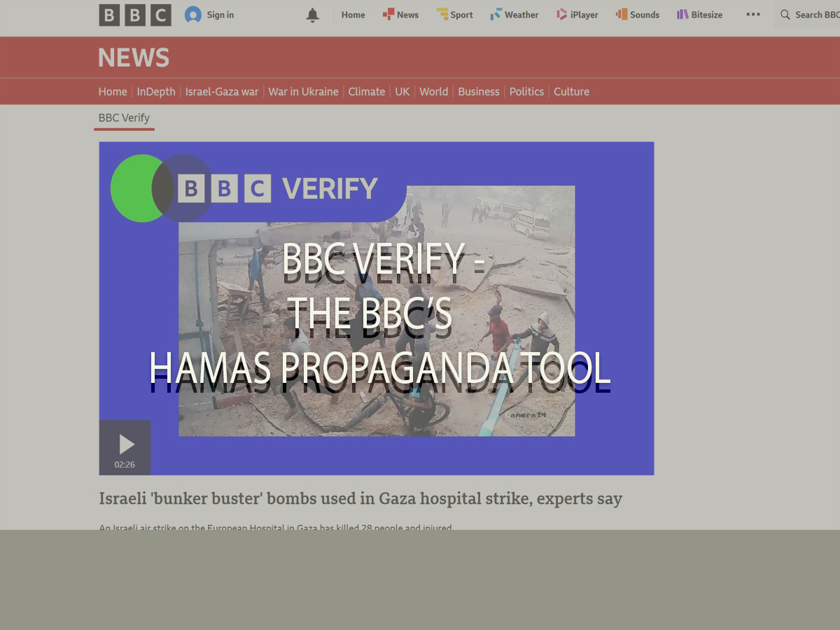840x630 pixels.
Task: Click the Search BBC field
Action: click(807, 15)
